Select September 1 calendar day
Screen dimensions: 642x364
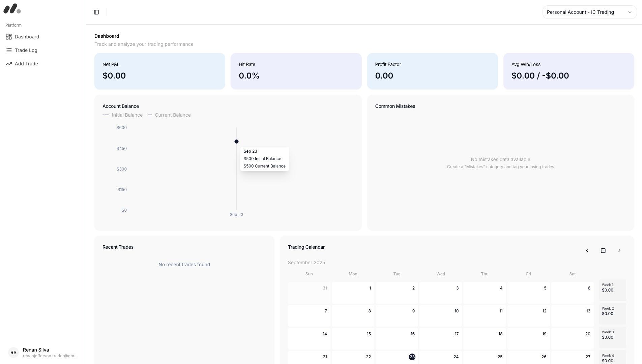tap(353, 293)
